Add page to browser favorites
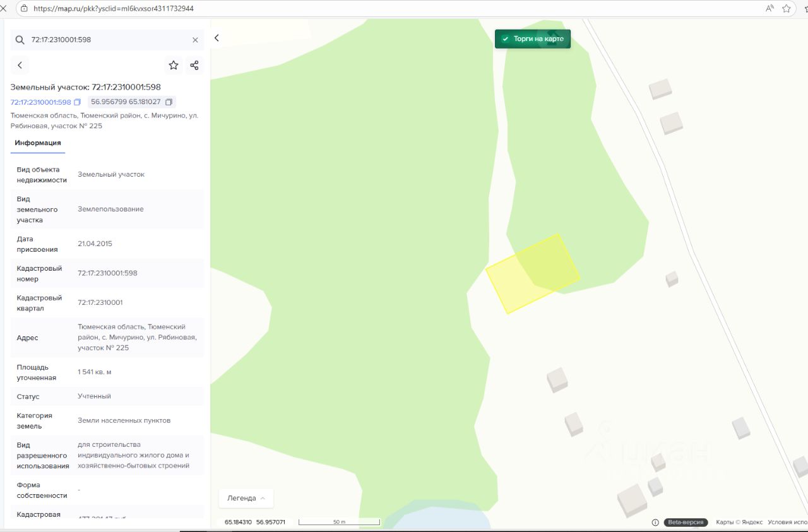 click(x=787, y=9)
